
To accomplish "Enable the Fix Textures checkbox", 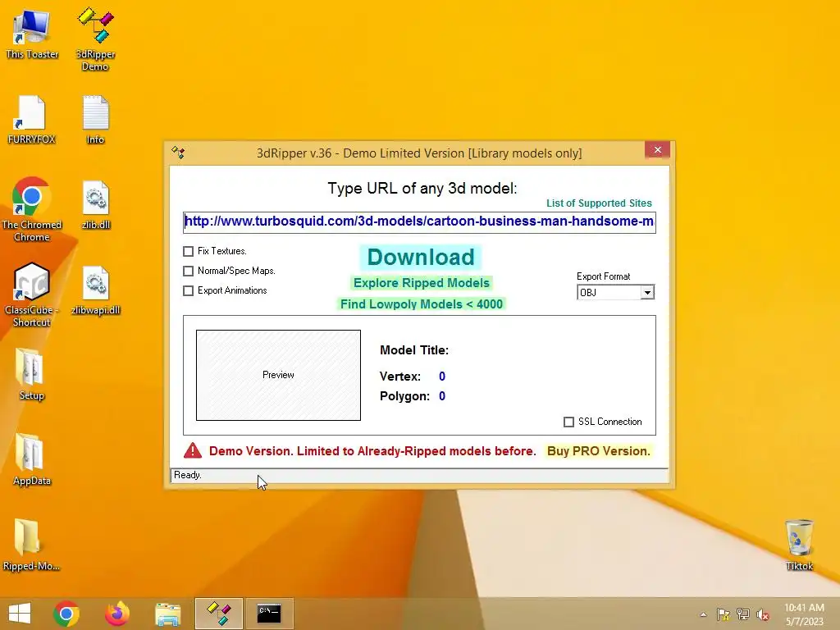I will click(x=188, y=251).
